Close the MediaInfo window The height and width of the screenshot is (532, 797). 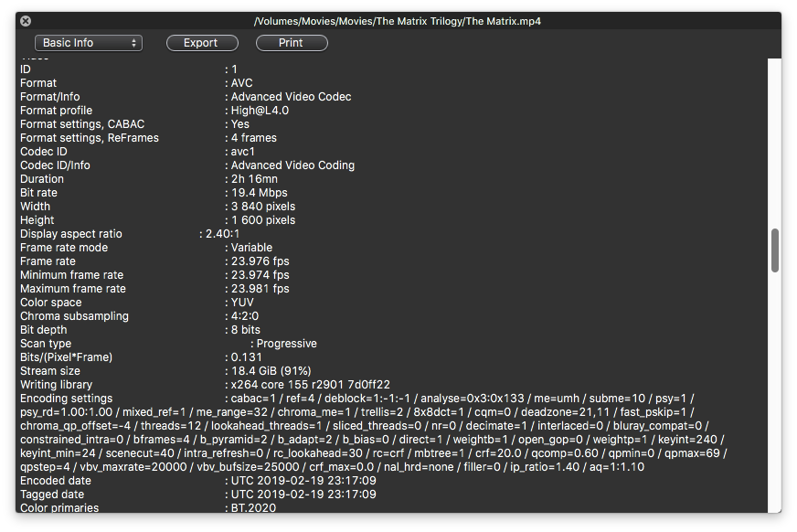pos(26,21)
